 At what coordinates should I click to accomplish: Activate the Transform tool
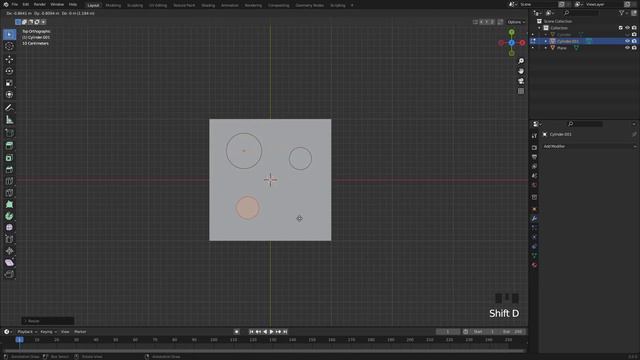9,95
